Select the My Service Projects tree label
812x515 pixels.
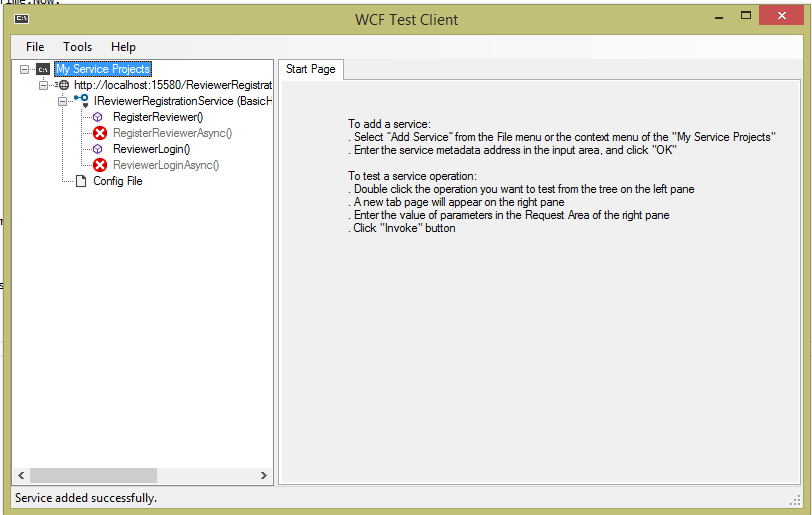[103, 69]
